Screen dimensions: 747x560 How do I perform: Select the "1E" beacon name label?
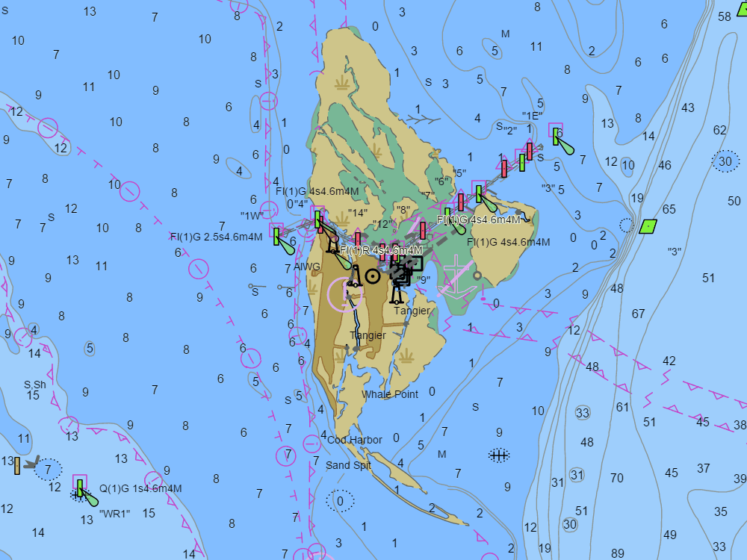[532, 116]
